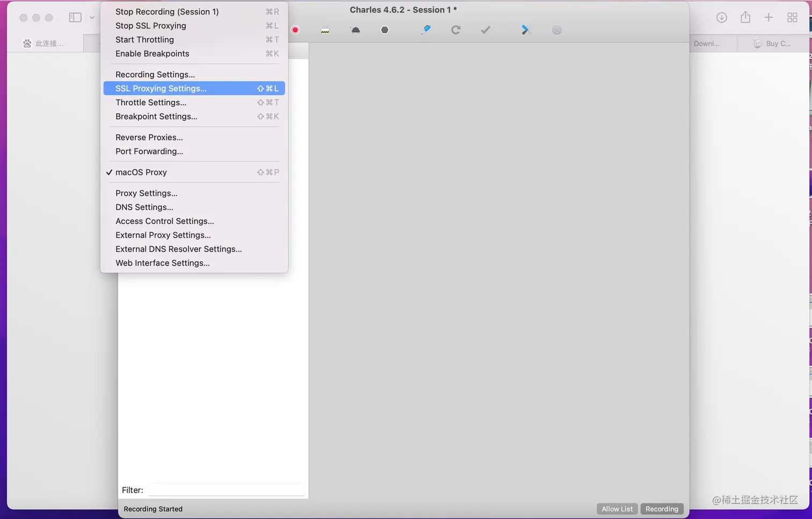Viewport: 812px width, 519px height.
Task: Click the Filter input field
Action: 226,489
